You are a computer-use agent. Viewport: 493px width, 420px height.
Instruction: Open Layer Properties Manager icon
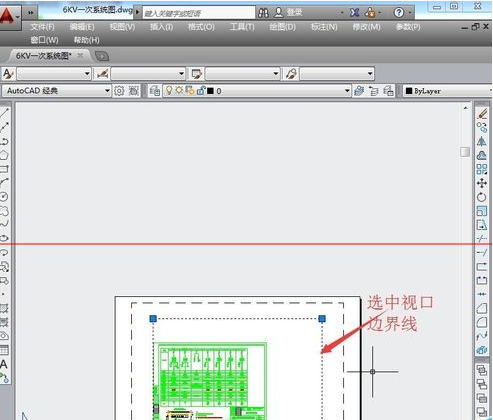pos(155,91)
